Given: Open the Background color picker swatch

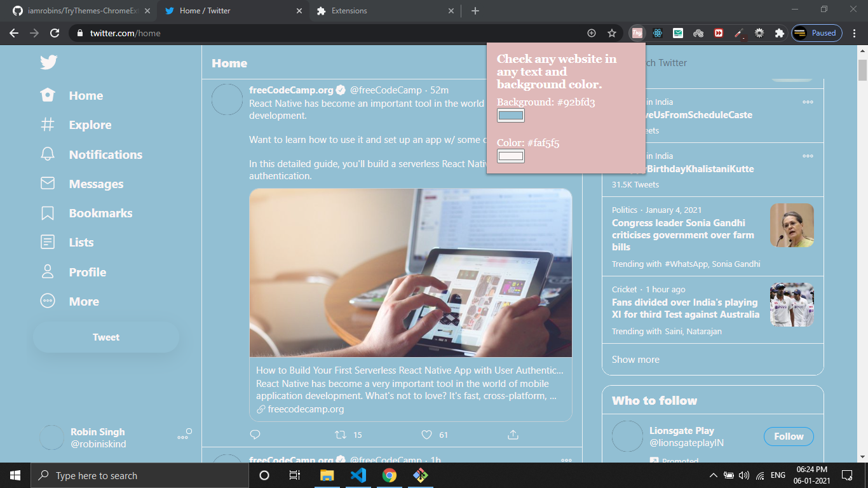Looking at the screenshot, I should point(511,116).
